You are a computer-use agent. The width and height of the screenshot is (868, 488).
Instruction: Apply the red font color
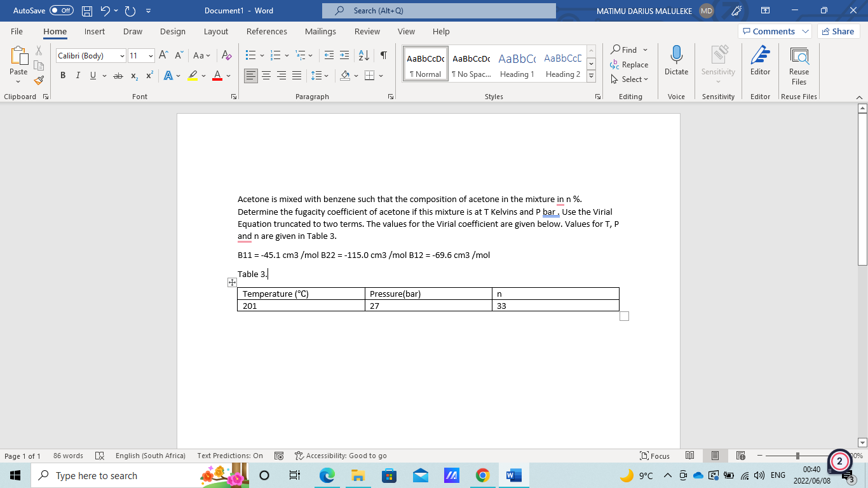click(x=217, y=76)
